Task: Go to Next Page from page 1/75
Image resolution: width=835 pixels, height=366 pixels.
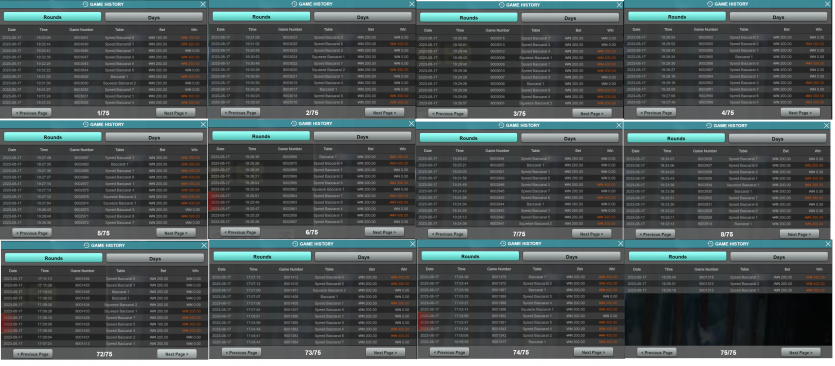Action: click(176, 113)
